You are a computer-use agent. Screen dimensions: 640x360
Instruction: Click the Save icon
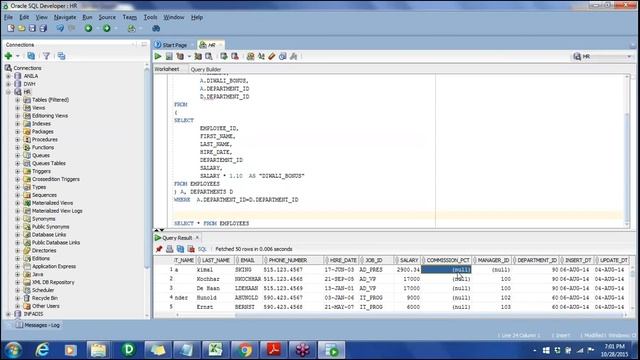[32, 28]
